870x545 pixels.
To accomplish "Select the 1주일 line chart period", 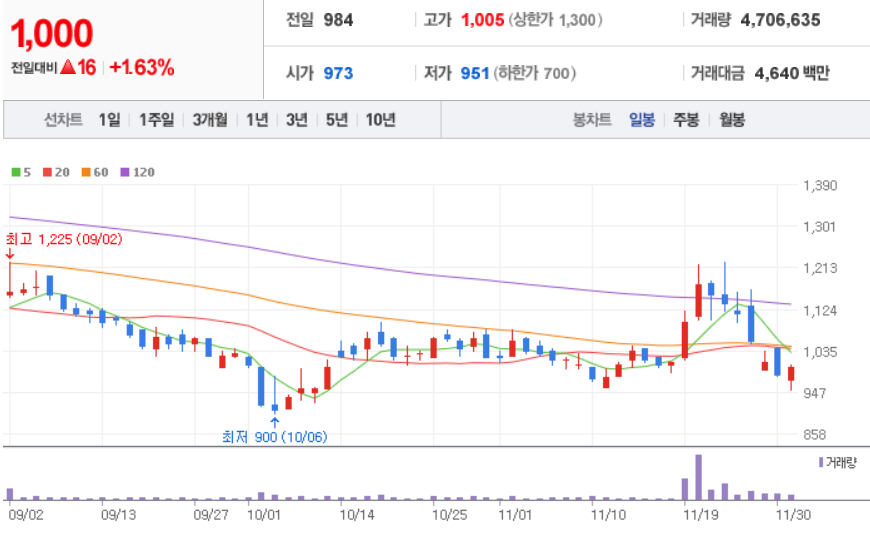I will click(x=156, y=119).
